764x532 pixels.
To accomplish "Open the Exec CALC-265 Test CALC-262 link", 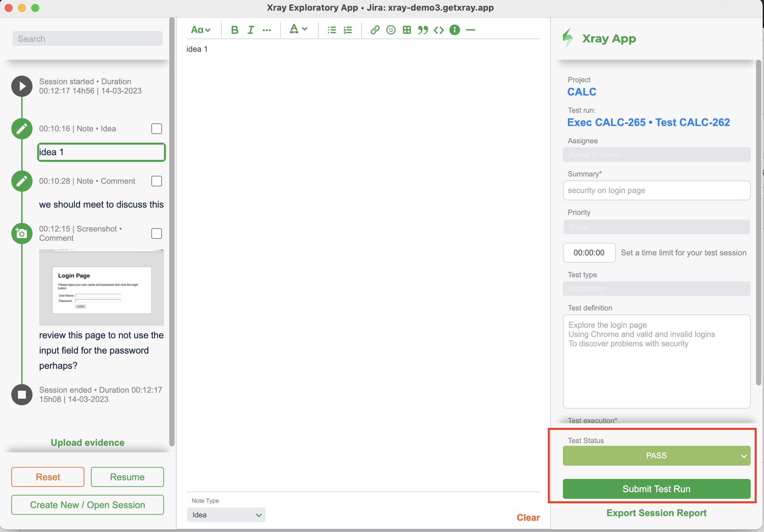I will [x=649, y=122].
